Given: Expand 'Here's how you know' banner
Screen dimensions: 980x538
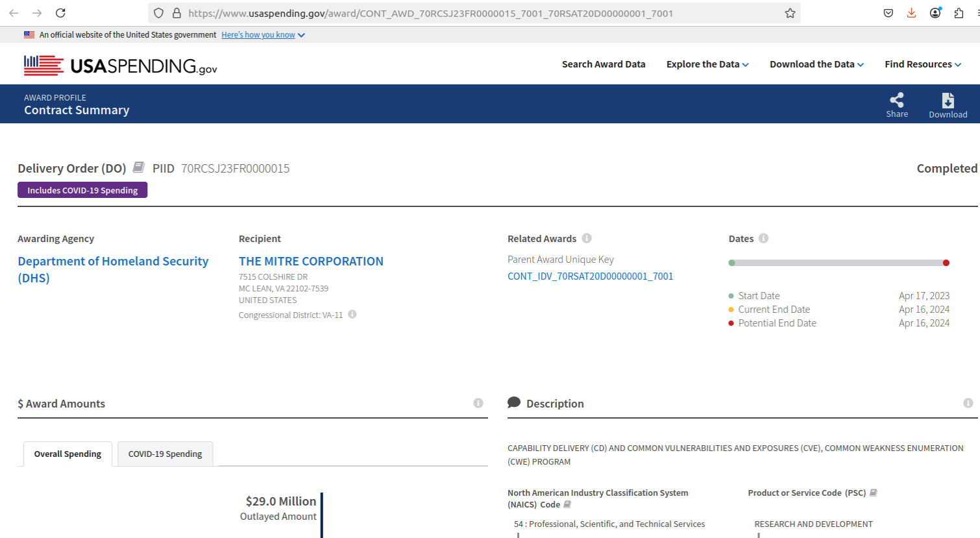Looking at the screenshot, I should (x=263, y=35).
